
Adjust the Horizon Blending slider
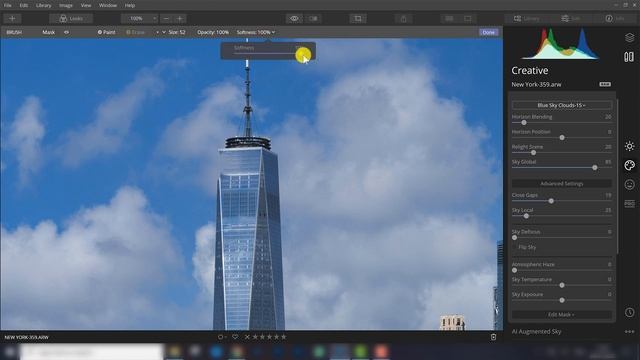524,122
